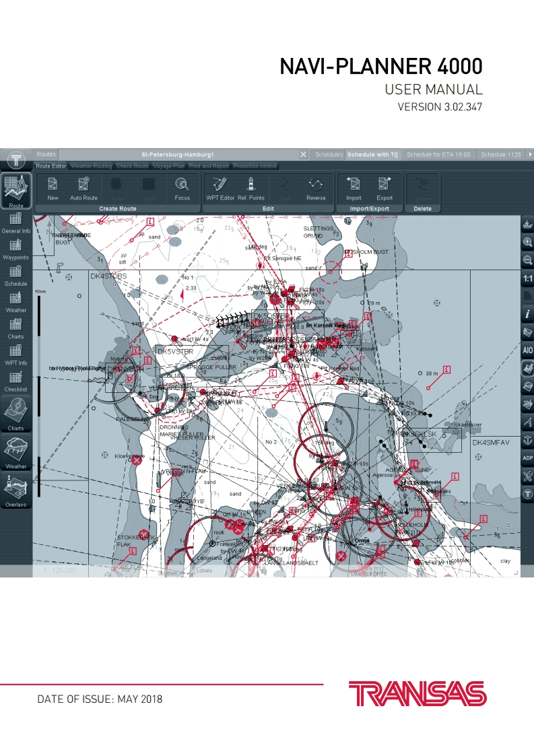Open Charts panel with the CD icon
534x756 pixels.
16,414
